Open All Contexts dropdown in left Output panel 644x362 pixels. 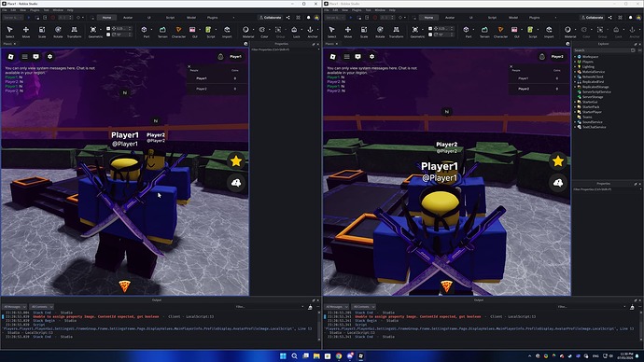41,307
